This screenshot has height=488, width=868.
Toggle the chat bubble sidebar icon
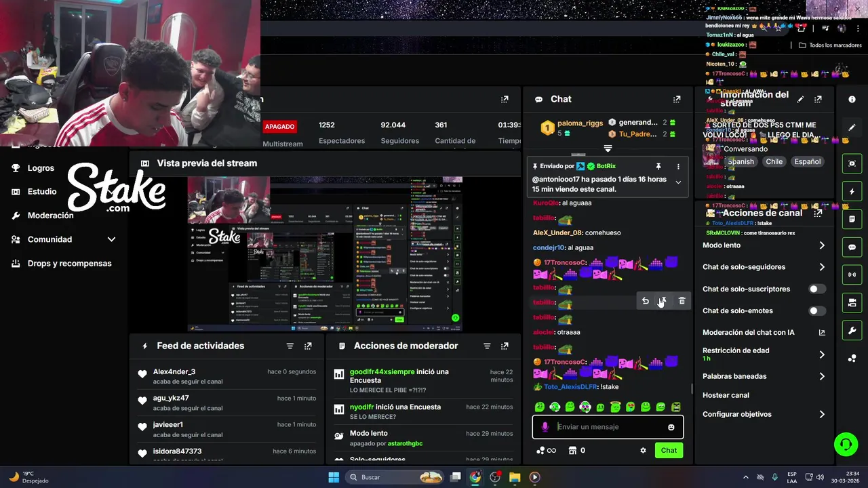click(852, 247)
